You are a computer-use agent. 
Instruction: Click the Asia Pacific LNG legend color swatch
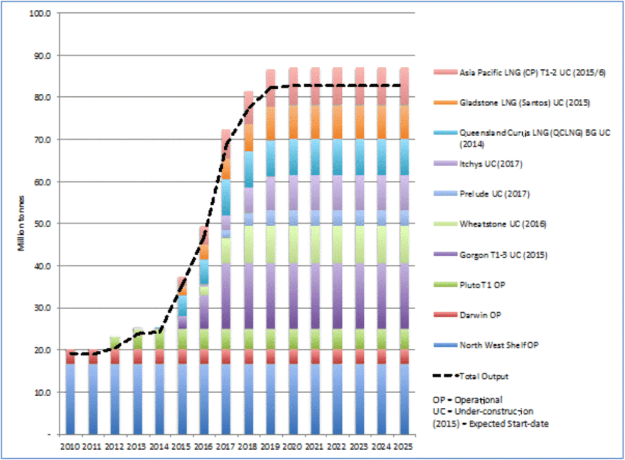pos(443,74)
